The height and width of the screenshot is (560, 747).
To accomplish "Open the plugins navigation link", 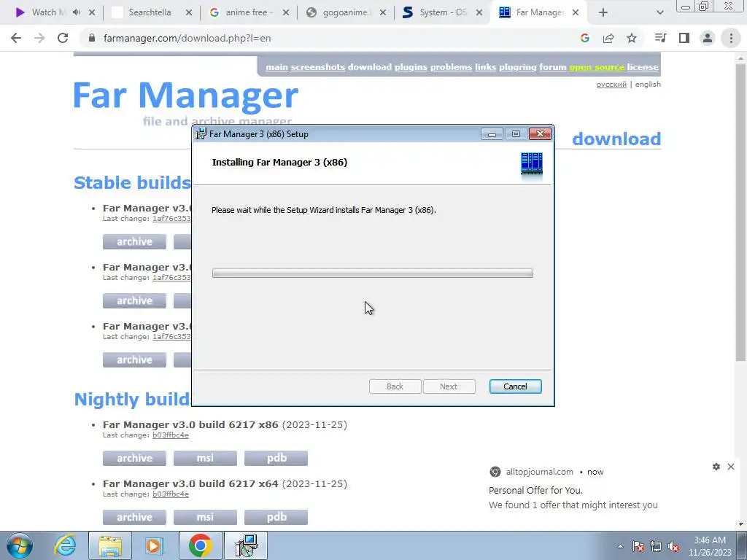I will pyautogui.click(x=411, y=67).
